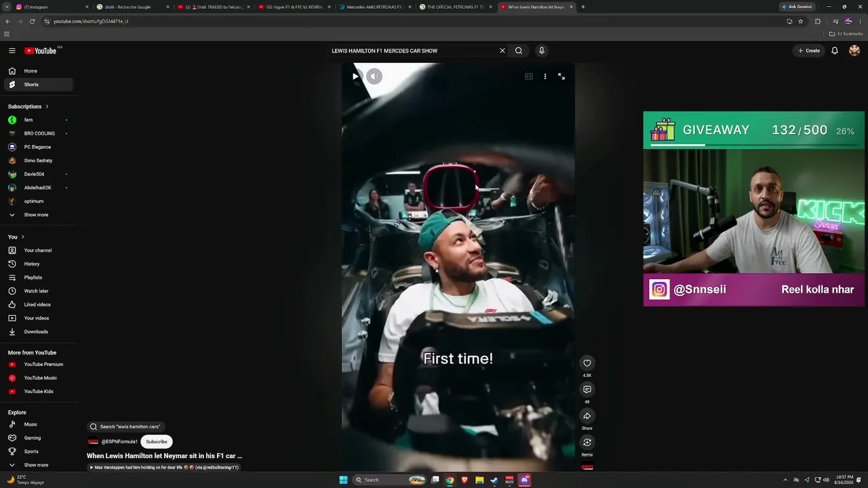Screen dimensions: 868x488
Task: Open the @ESPNFormula1 channel link
Action: (119, 442)
